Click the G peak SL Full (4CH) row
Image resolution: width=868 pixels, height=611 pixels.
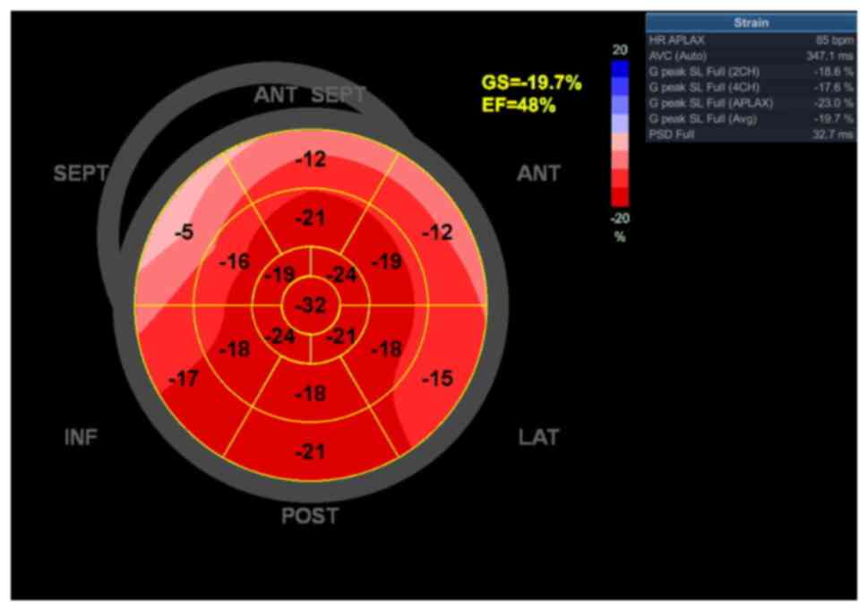750,87
